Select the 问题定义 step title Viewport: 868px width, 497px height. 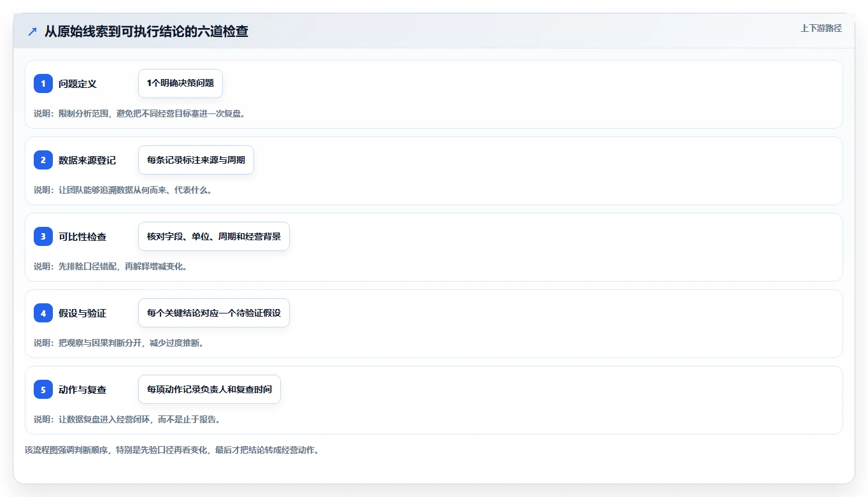[78, 83]
